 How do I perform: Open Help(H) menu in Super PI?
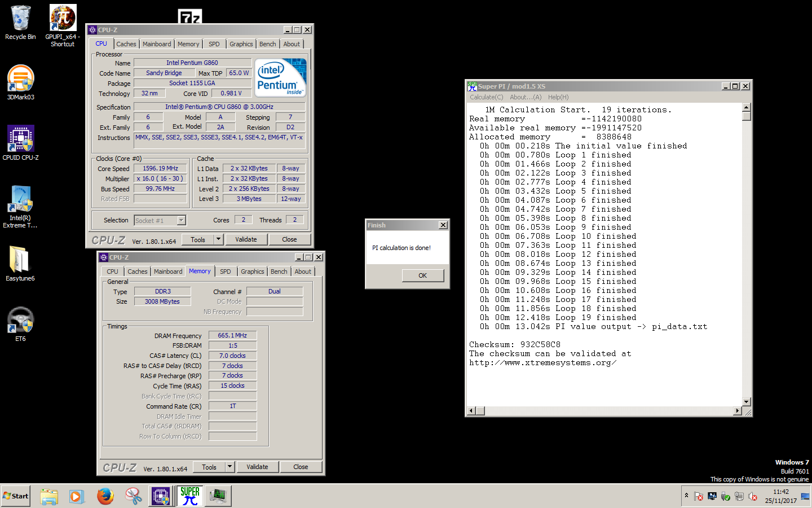tap(558, 97)
